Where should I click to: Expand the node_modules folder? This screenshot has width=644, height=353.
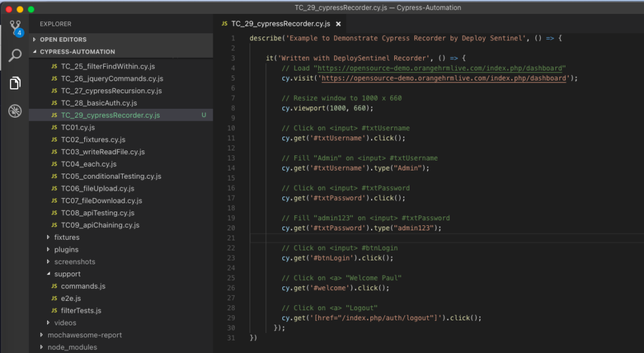42,347
